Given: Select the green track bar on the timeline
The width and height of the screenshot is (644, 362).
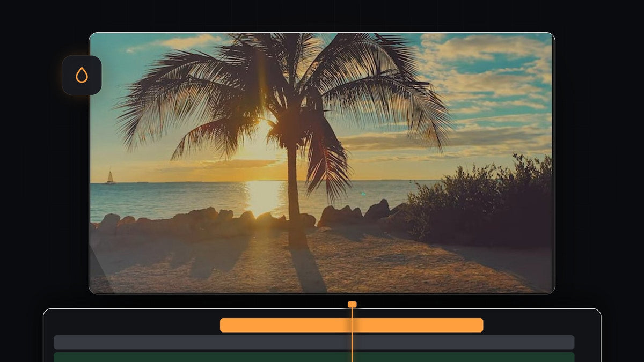Looking at the screenshot, I should (x=314, y=357).
